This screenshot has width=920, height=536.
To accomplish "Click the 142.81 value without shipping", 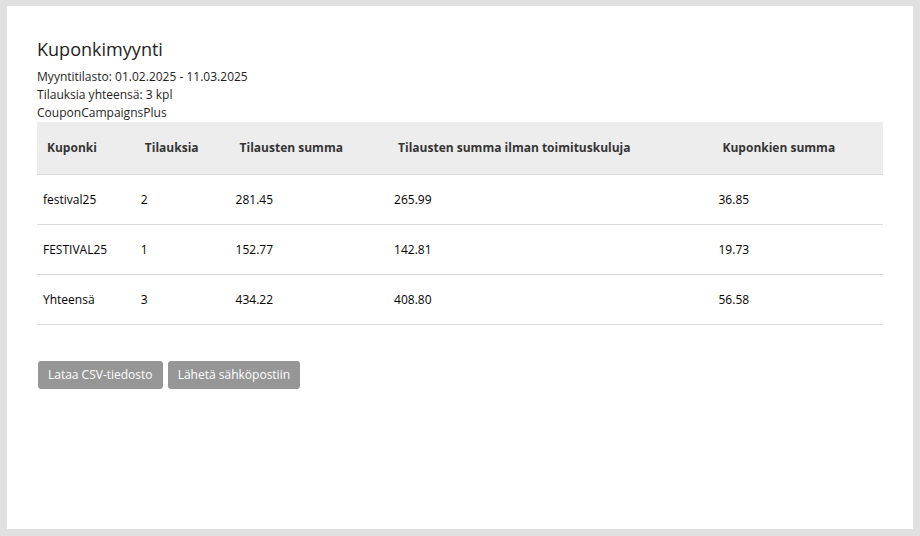I will click(412, 250).
